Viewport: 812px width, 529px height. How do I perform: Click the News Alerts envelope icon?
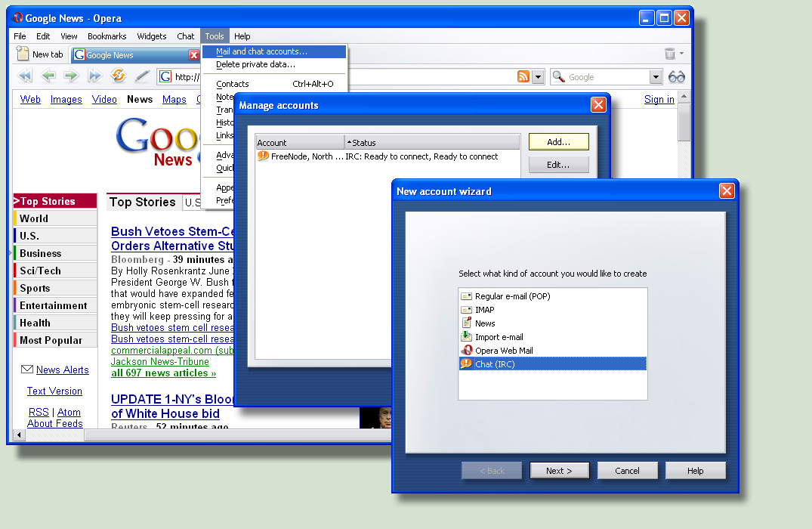pos(27,369)
